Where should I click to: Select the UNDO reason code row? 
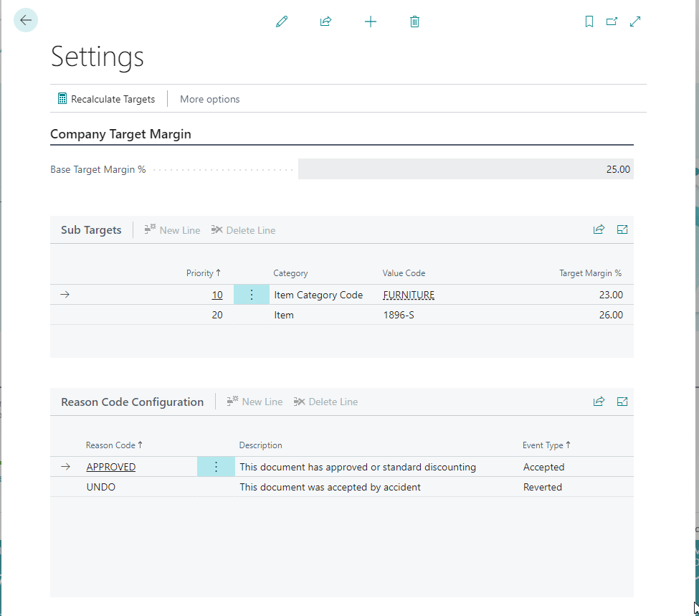[100, 487]
